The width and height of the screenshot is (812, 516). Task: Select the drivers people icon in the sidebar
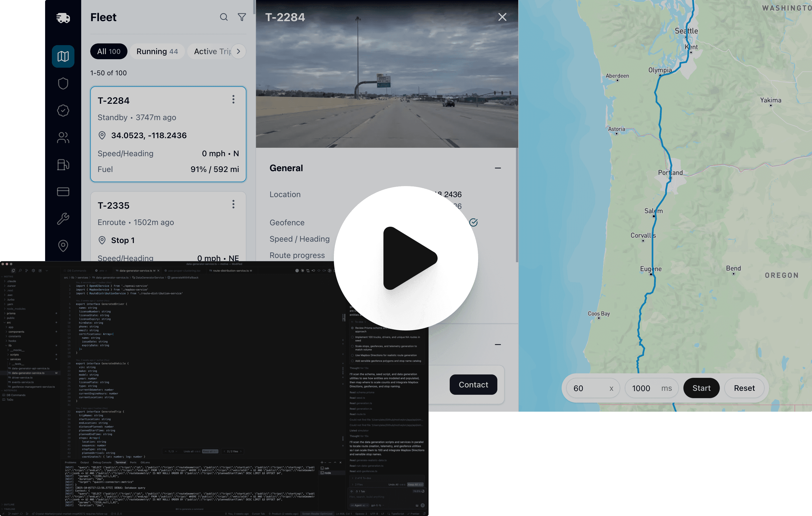coord(63,138)
